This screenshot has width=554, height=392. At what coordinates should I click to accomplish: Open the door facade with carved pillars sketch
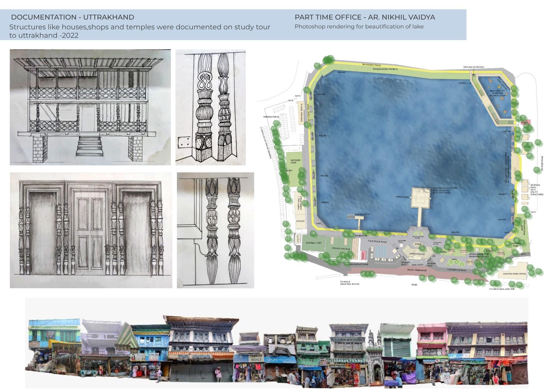(x=91, y=230)
